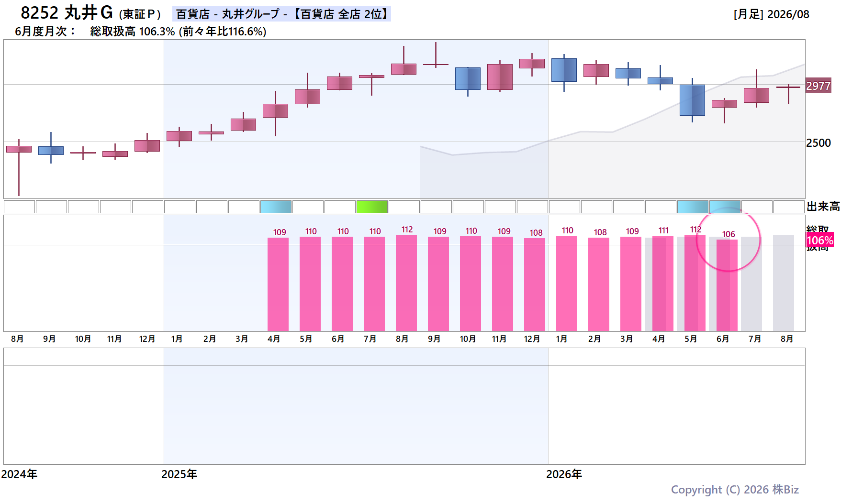The height and width of the screenshot is (504, 852).
Task: Click the cyan volume cell for April 2025
Action: coord(276,207)
